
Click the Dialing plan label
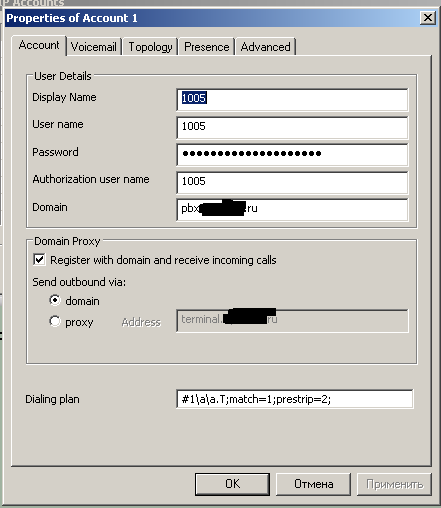[x=52, y=399]
